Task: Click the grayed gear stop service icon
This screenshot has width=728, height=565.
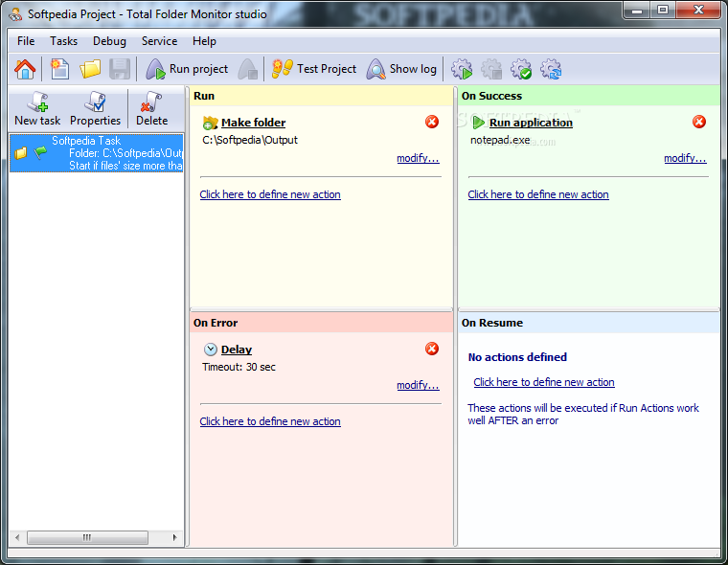Action: pos(491,69)
